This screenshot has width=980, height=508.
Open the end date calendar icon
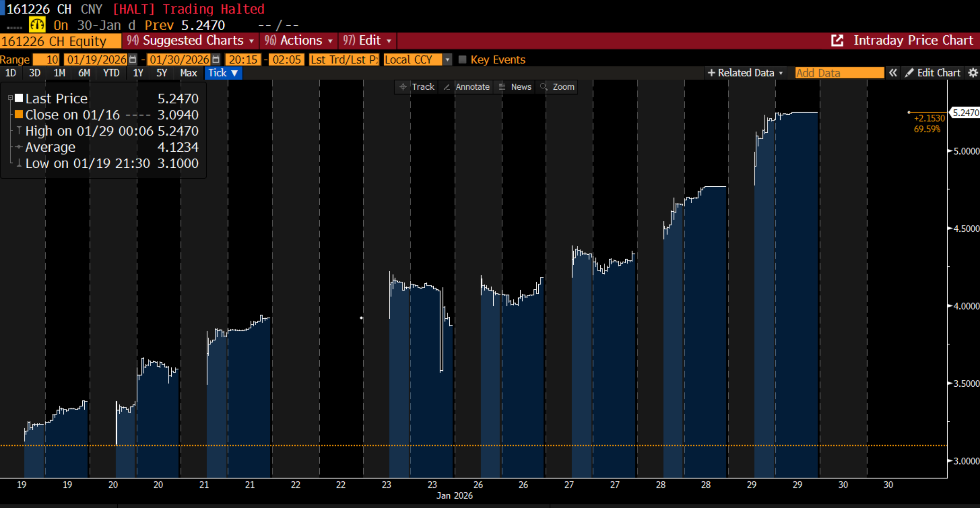tap(216, 60)
